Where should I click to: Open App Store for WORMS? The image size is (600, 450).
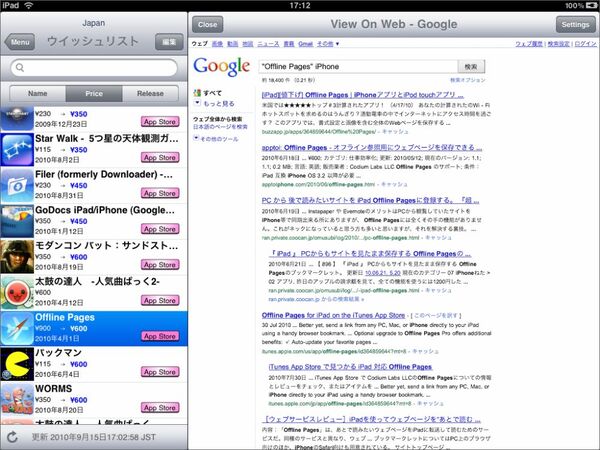click(160, 408)
